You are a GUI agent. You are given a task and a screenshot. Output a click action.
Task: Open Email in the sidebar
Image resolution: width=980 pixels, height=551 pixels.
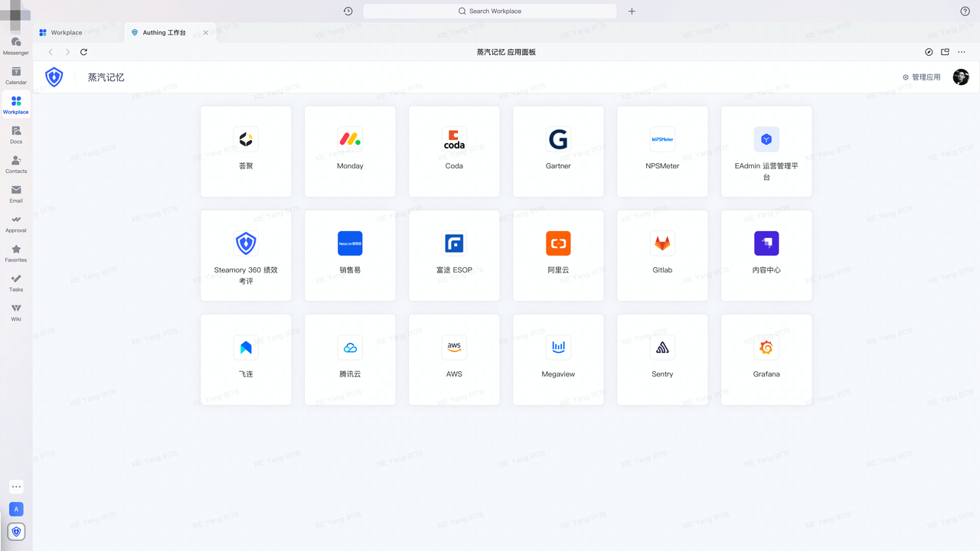pyautogui.click(x=16, y=194)
